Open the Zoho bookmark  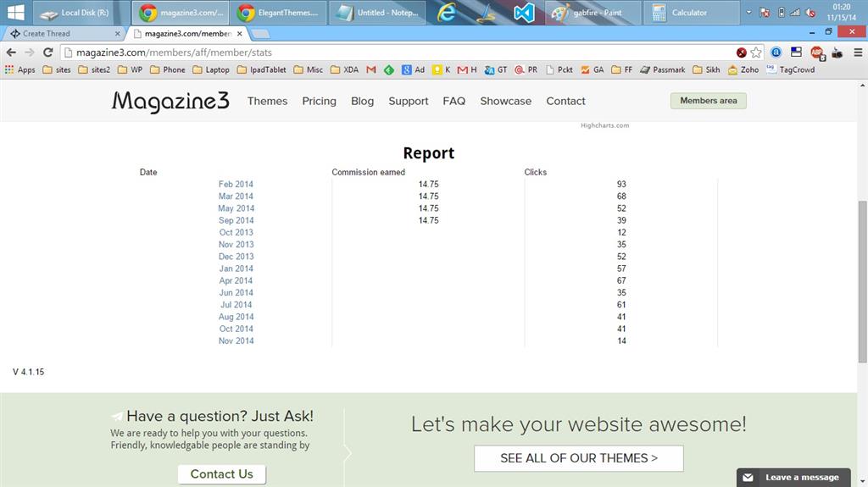tap(743, 69)
